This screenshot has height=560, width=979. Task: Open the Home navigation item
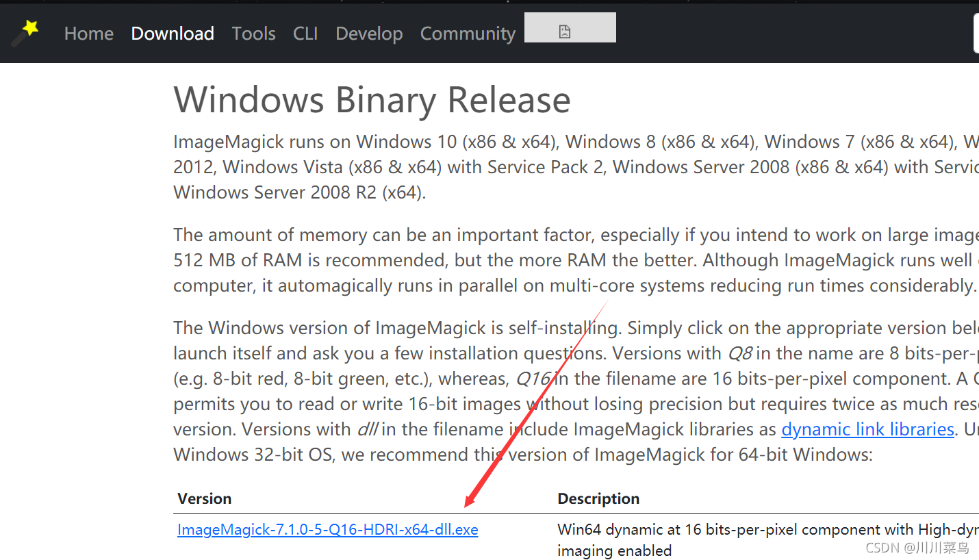[88, 34]
